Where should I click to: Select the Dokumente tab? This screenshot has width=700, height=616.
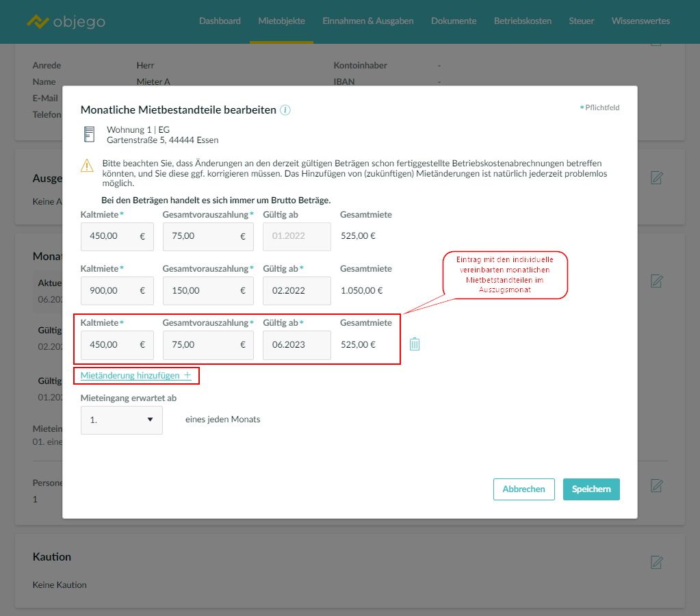pyautogui.click(x=454, y=21)
